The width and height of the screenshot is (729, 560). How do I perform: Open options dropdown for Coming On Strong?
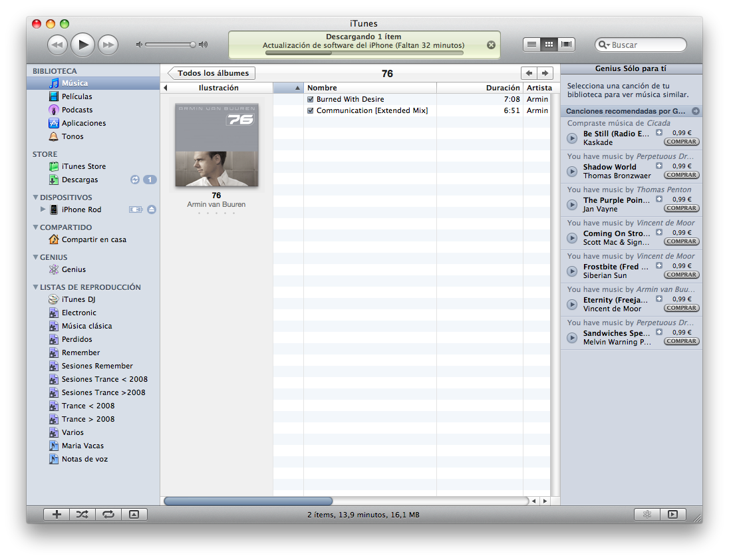pos(658,232)
